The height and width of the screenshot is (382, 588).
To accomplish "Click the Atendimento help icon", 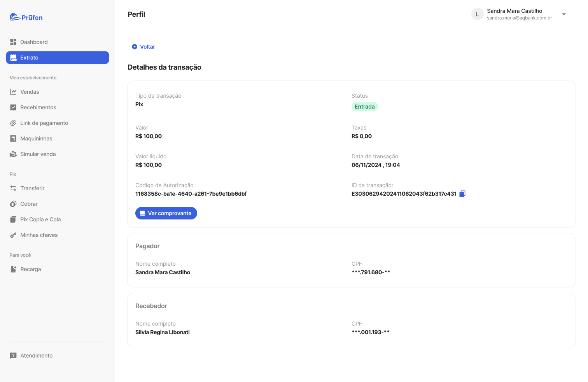I will pyautogui.click(x=13, y=356).
